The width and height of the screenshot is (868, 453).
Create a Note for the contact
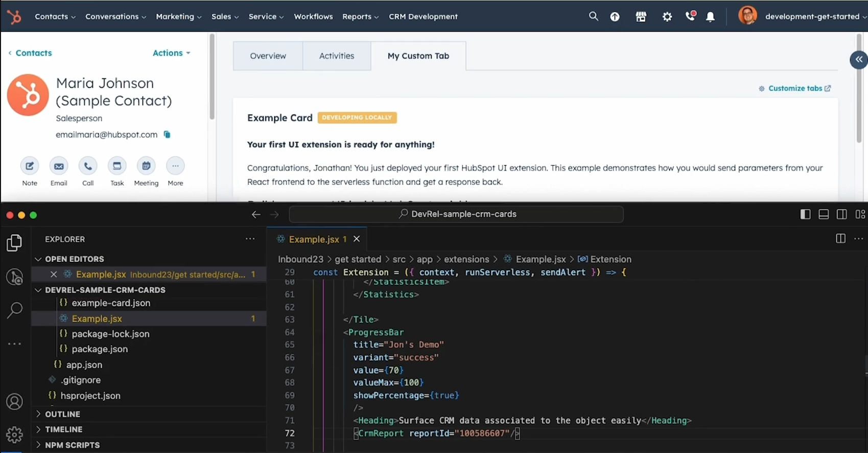click(30, 166)
